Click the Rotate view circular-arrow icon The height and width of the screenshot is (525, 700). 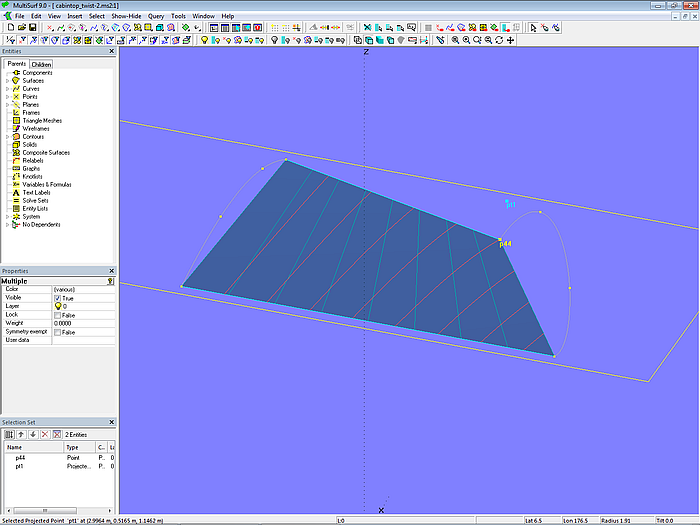pyautogui.click(x=499, y=40)
